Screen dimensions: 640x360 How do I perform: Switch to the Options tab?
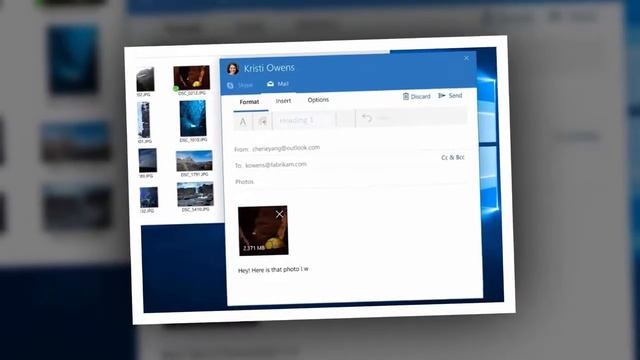[x=318, y=100]
